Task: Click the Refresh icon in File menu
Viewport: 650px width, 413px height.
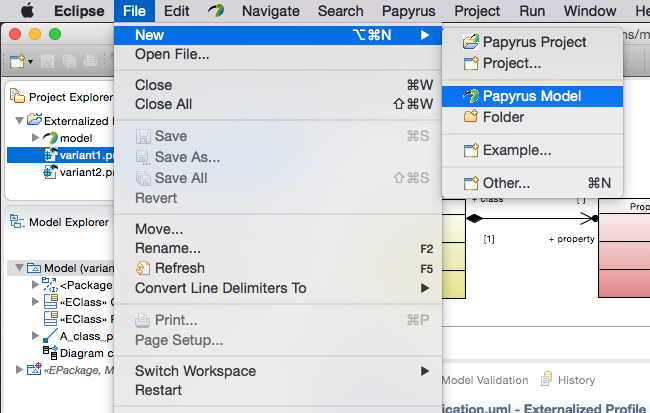Action: pyautogui.click(x=143, y=268)
